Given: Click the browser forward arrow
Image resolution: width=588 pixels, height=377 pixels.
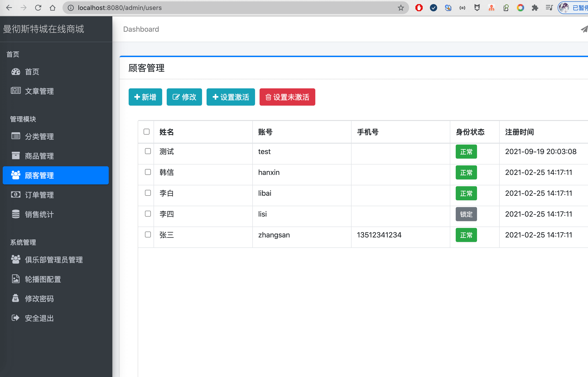Looking at the screenshot, I should (x=24, y=8).
